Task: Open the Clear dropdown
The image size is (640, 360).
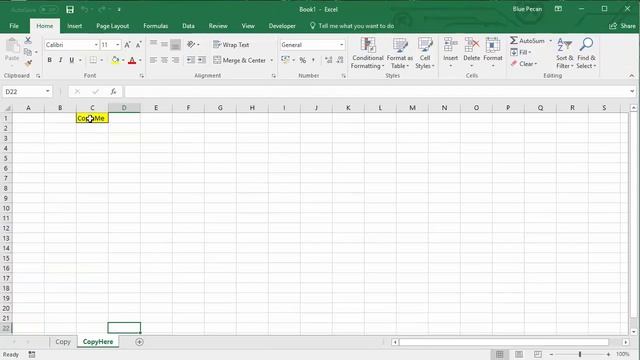Action: point(524,64)
